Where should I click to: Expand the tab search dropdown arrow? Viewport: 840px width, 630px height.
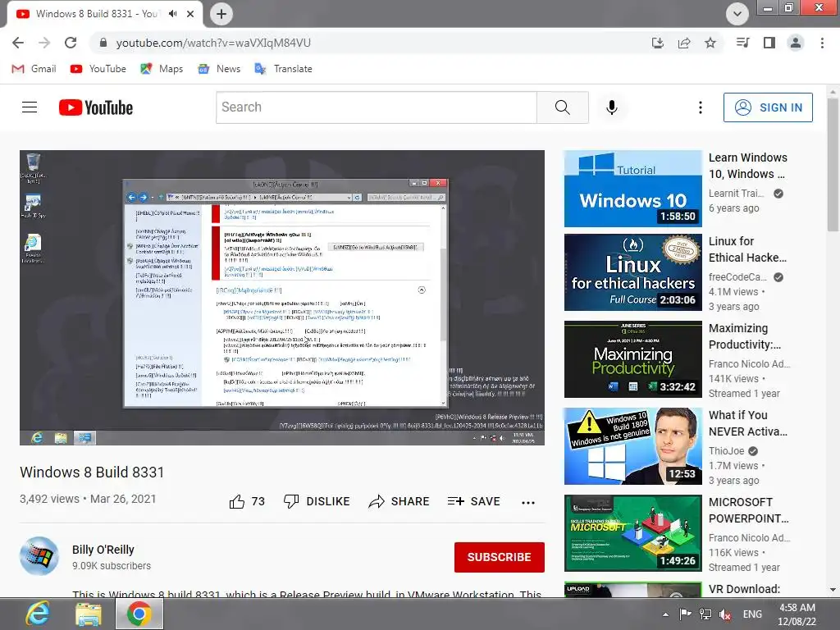pyautogui.click(x=737, y=14)
